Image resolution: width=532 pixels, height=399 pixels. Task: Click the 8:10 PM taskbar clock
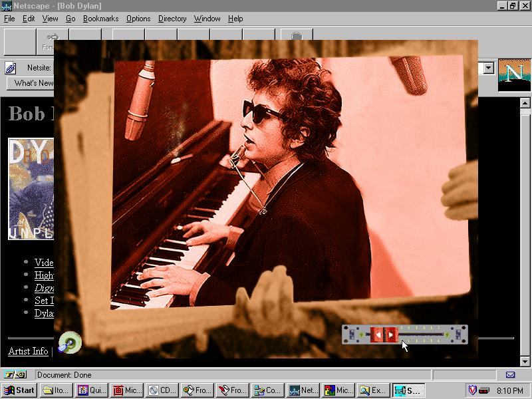(x=510, y=391)
